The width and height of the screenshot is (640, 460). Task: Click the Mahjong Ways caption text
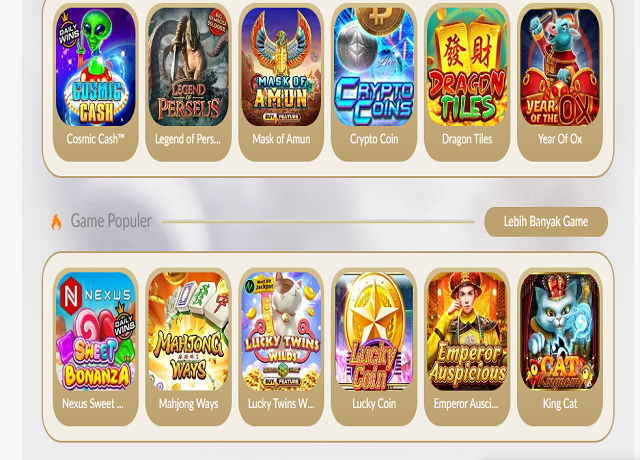click(x=189, y=404)
